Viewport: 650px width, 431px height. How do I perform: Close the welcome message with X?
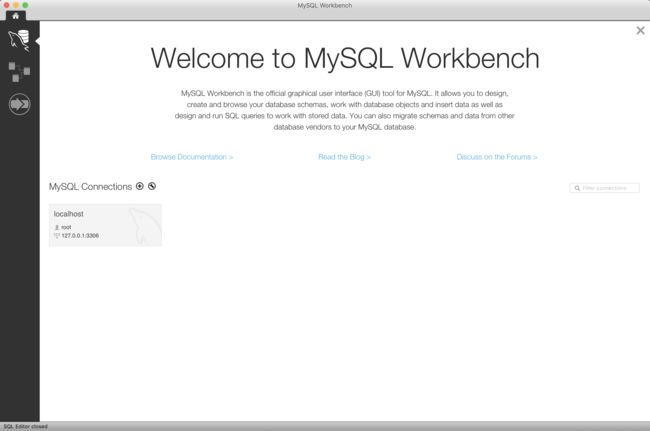[x=640, y=30]
